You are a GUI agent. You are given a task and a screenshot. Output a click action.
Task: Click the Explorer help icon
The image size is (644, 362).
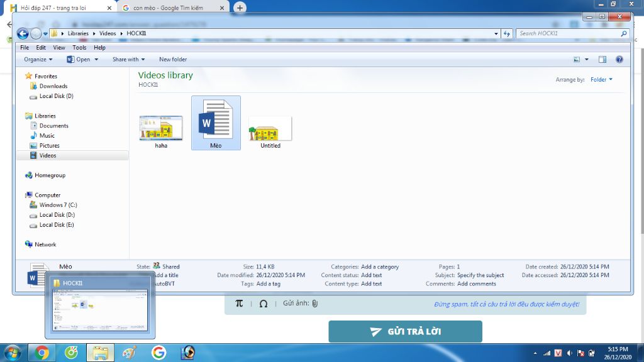[619, 60]
